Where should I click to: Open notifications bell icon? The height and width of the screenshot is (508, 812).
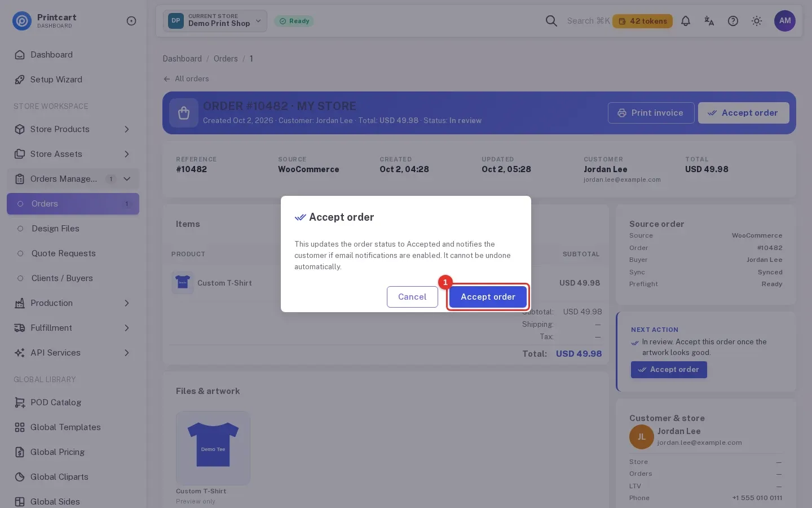(x=686, y=21)
